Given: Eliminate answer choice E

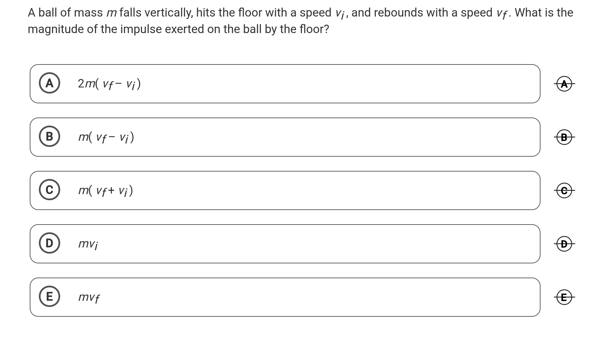Looking at the screenshot, I should tap(564, 297).
